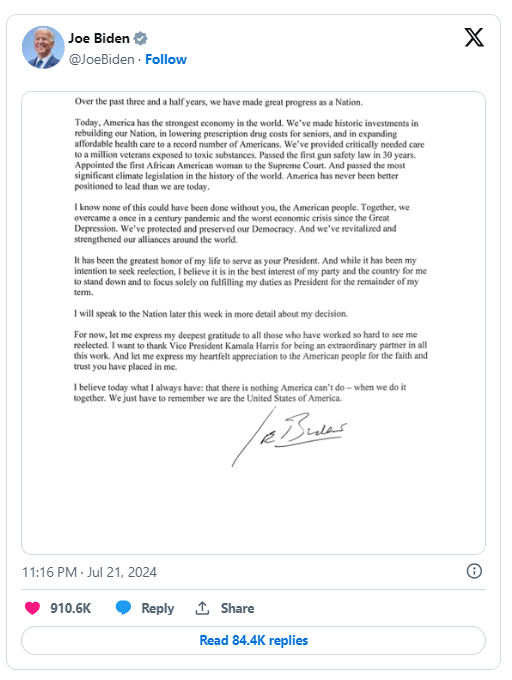
Task: Open the 11:16 PM Jul 21, 2024 timestamp
Action: [89, 572]
